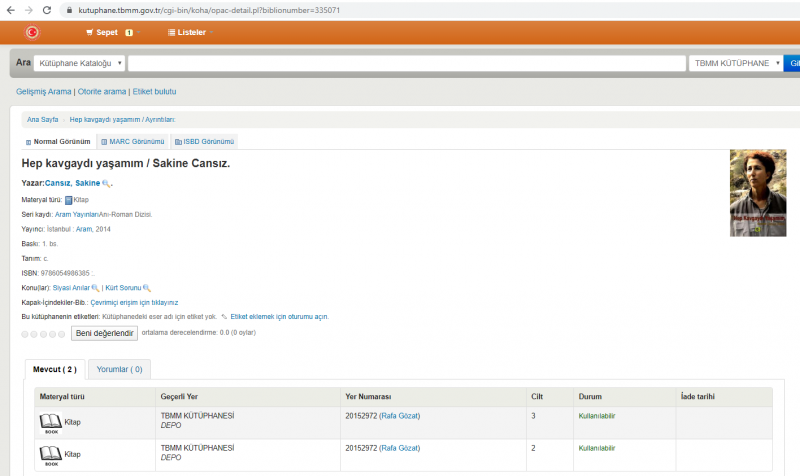Select the first rating star radio

pyautogui.click(x=26, y=333)
